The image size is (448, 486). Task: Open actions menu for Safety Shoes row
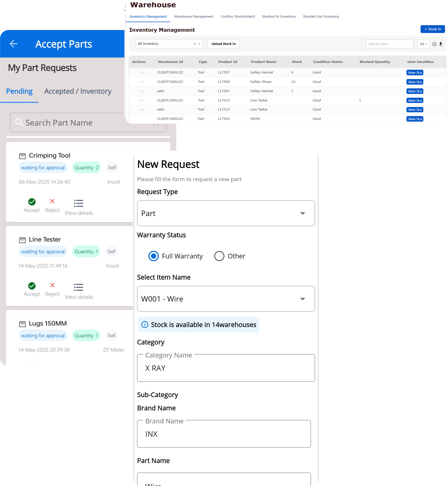(x=142, y=82)
